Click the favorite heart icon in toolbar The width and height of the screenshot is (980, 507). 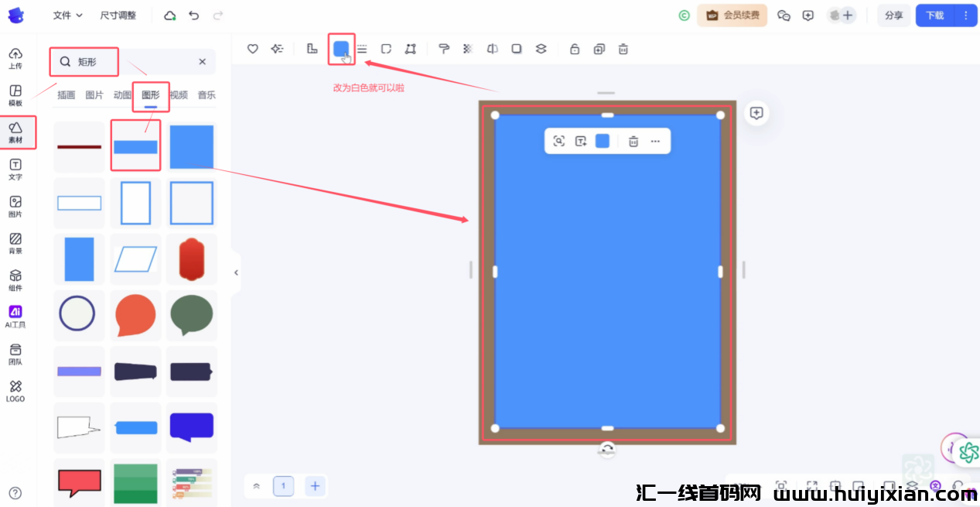click(x=252, y=49)
